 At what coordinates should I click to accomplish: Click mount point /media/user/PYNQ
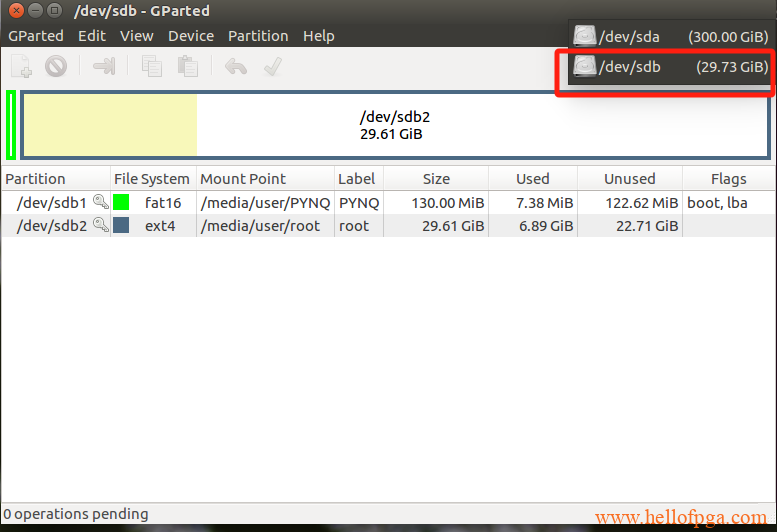(265, 203)
